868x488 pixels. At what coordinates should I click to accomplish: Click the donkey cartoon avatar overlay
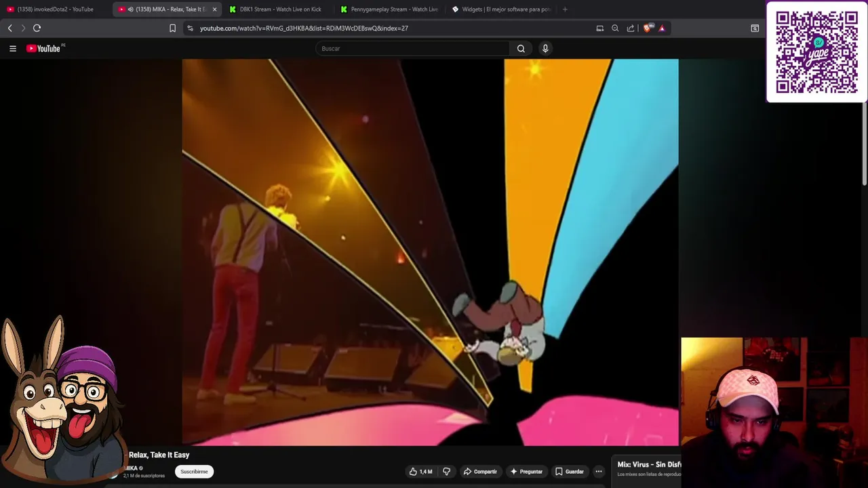pos(62,400)
